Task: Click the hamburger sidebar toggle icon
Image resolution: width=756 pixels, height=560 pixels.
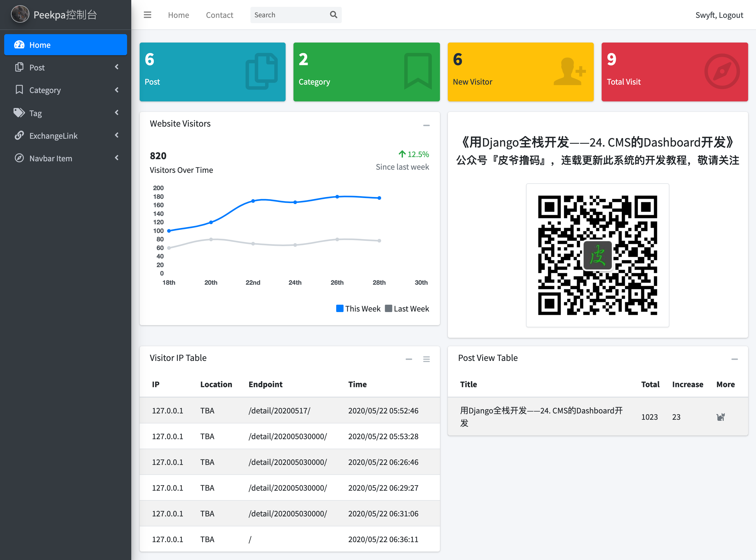Action: pos(147,15)
